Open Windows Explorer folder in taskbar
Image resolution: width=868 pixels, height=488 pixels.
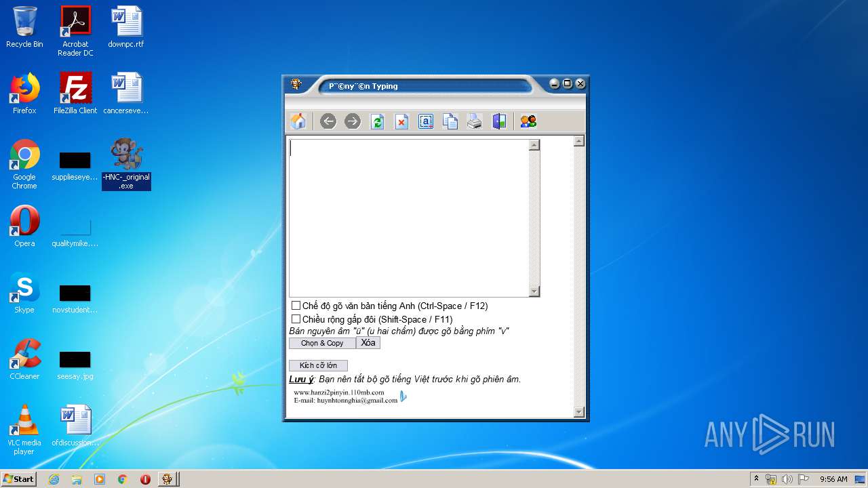(x=77, y=479)
